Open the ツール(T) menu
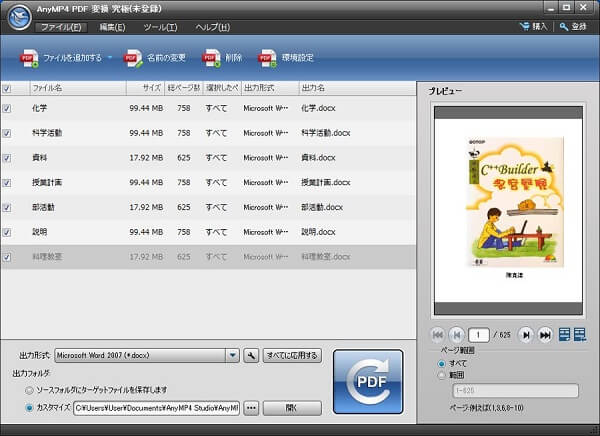Viewport: 600px width, 436px height. tap(160, 27)
